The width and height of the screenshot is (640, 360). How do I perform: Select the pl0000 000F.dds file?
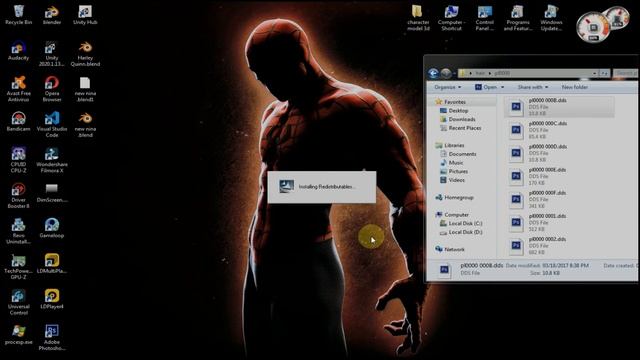(x=559, y=200)
